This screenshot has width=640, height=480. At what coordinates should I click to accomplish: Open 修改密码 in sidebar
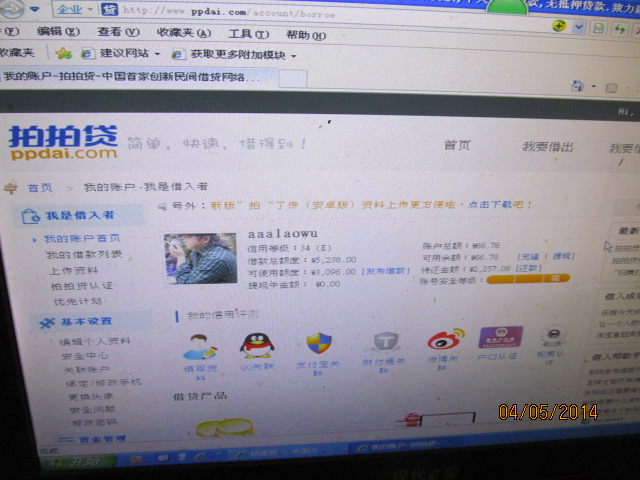[95, 422]
